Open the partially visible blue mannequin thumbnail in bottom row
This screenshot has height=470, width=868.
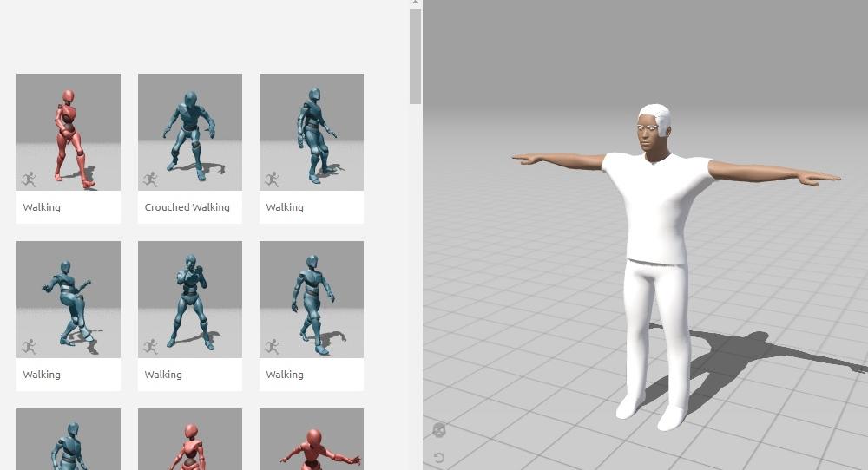(x=69, y=439)
